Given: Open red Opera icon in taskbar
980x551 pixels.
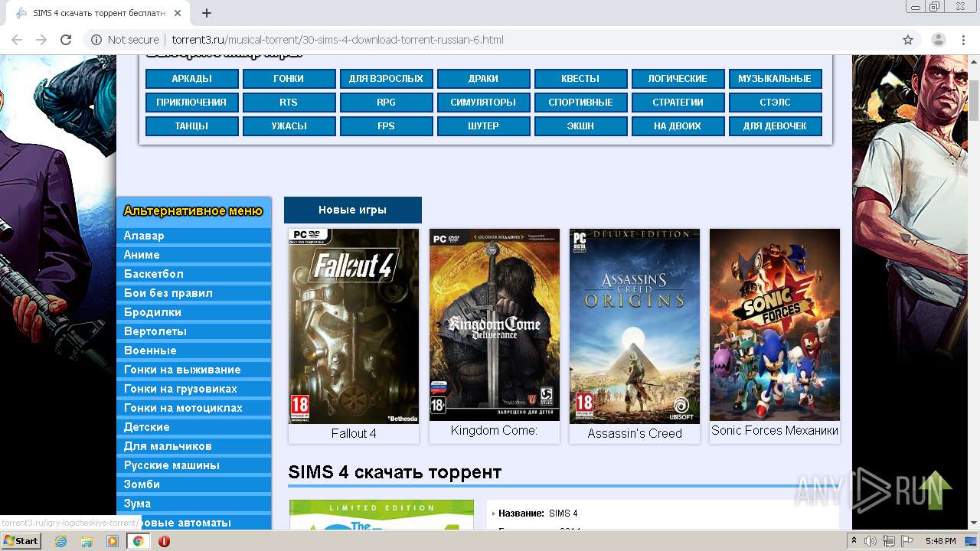Looking at the screenshot, I should point(164,541).
